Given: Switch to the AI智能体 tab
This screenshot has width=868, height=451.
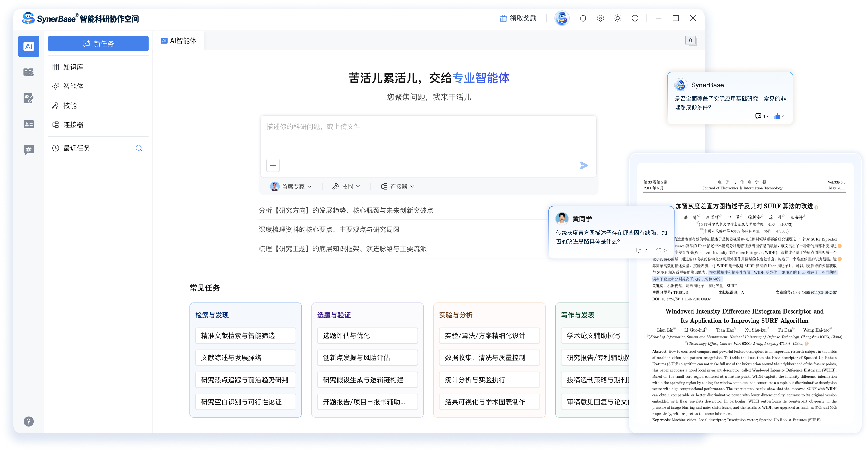Looking at the screenshot, I should tap(179, 41).
